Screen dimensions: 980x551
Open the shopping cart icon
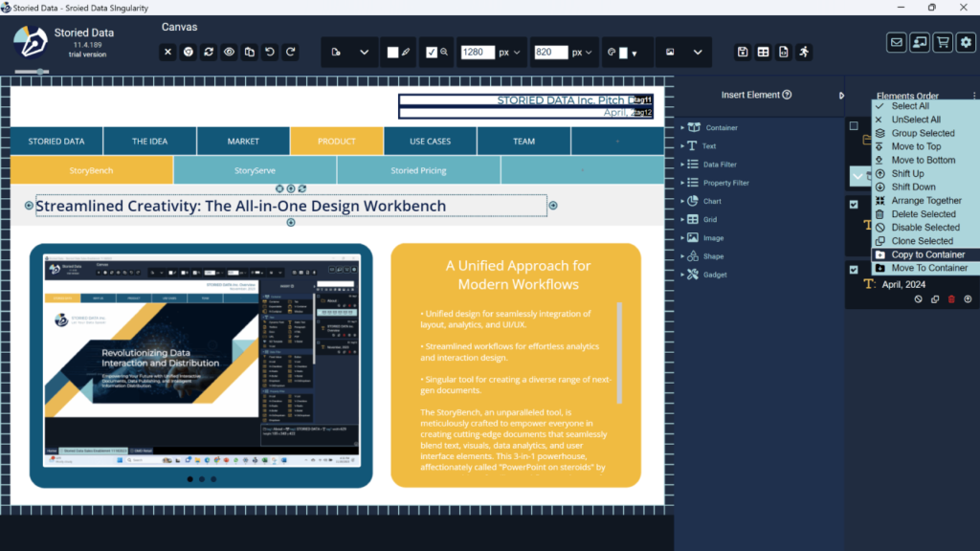[x=943, y=42]
